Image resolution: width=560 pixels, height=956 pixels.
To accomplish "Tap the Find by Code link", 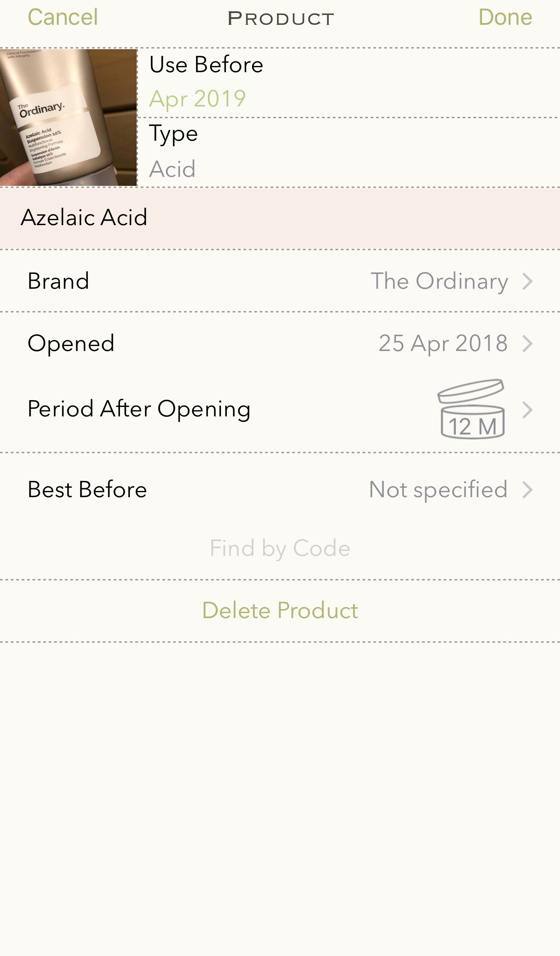I will point(280,549).
